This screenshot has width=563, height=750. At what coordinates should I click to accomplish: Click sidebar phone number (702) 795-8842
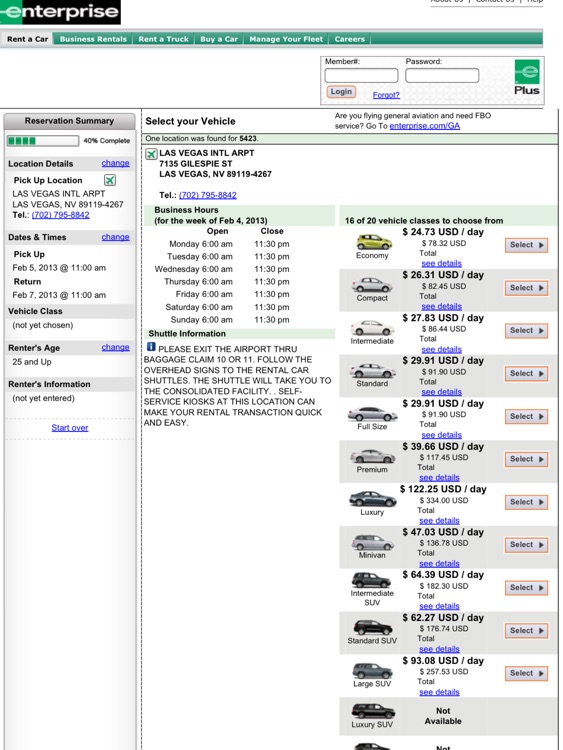[60, 215]
